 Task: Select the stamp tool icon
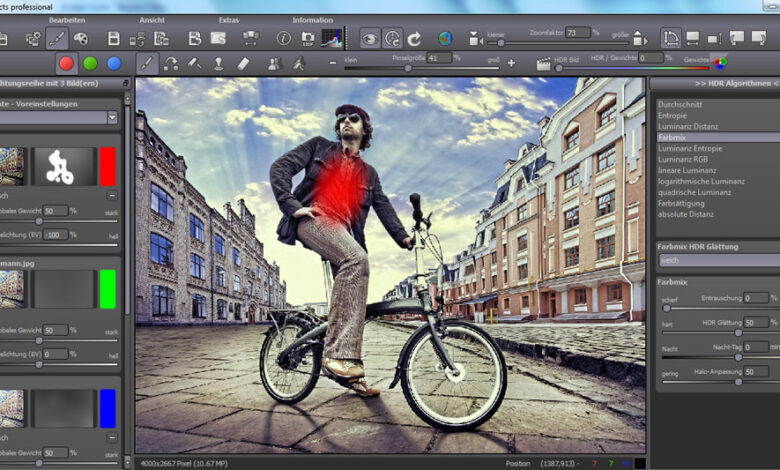(x=217, y=63)
